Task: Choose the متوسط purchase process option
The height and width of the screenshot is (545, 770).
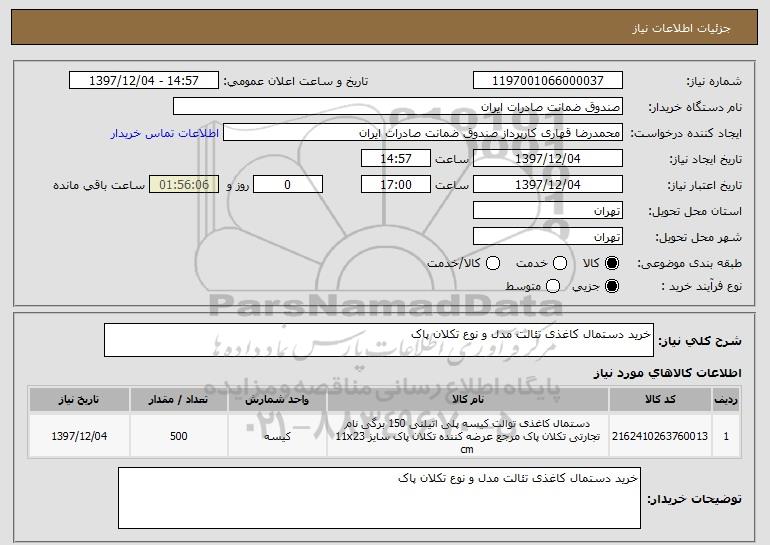Action: click(x=553, y=286)
